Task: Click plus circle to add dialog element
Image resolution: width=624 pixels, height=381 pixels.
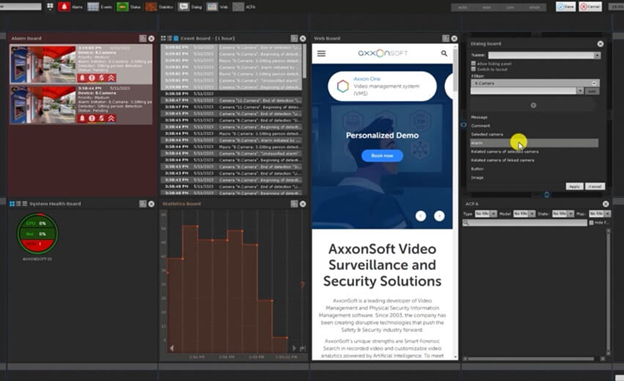Action: [x=533, y=106]
